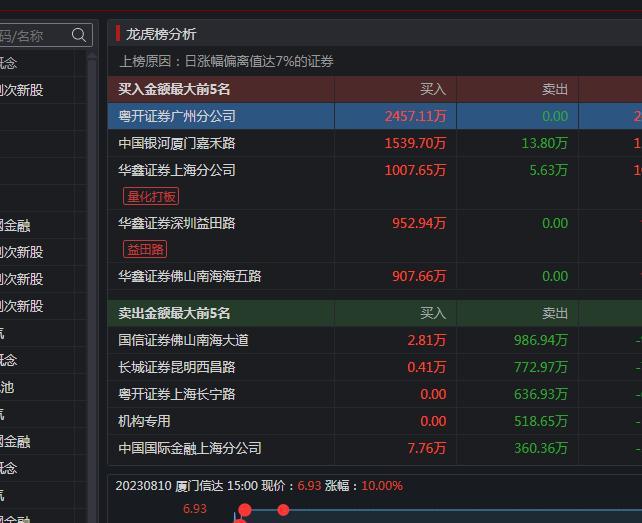This screenshot has width=642, height=523.
Task: Click buy amount 907.66万
Action: pos(419,276)
